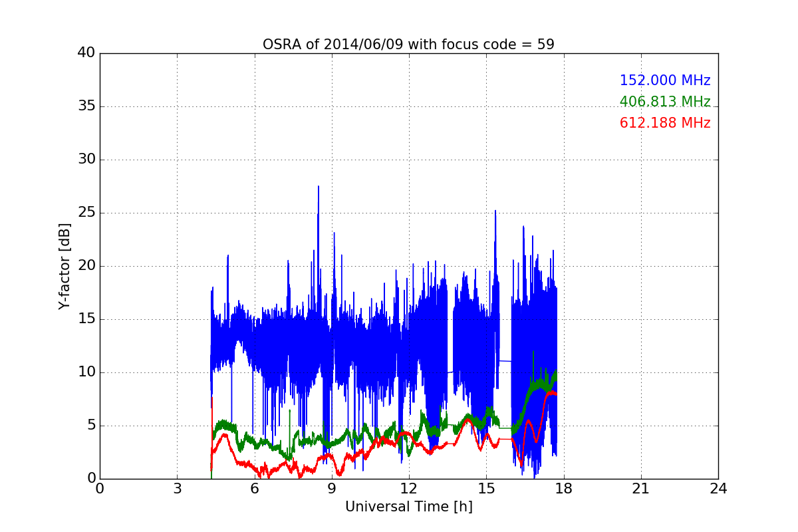Image resolution: width=798 pixels, height=532 pixels.
Task: Click the y-axis tick label 20
Action: (x=86, y=266)
